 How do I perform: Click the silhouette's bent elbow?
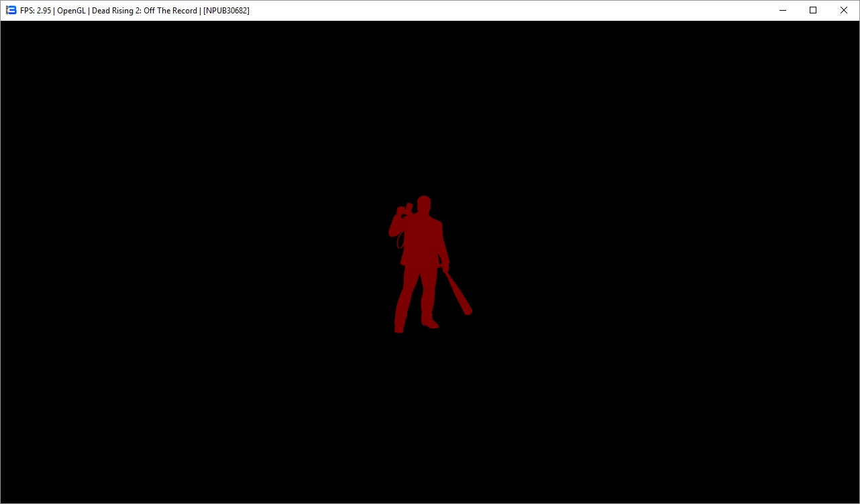393,231
